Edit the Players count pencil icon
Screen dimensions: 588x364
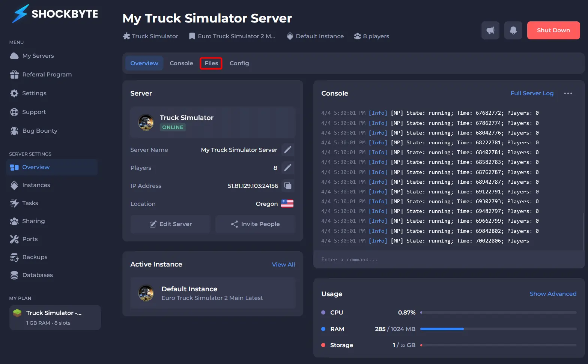tap(288, 168)
